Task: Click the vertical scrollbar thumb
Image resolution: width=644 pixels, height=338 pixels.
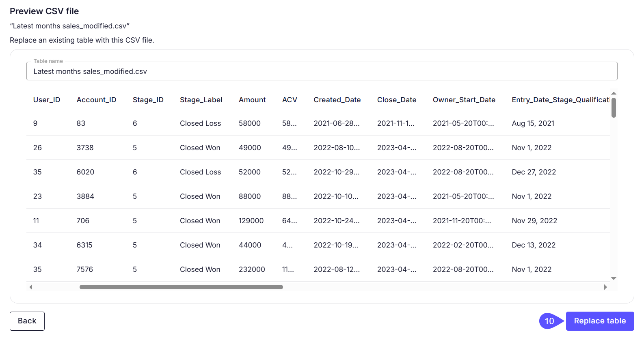Action: point(614,108)
